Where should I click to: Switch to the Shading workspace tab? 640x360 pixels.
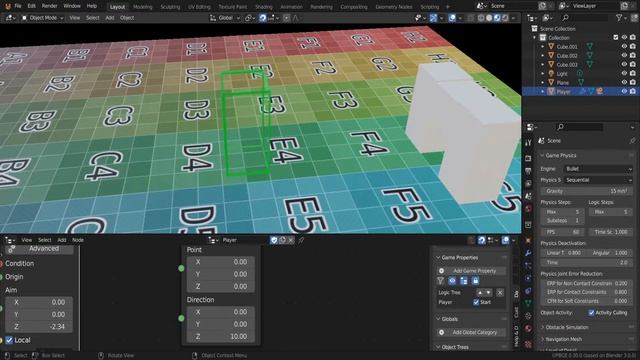pyautogui.click(x=264, y=7)
